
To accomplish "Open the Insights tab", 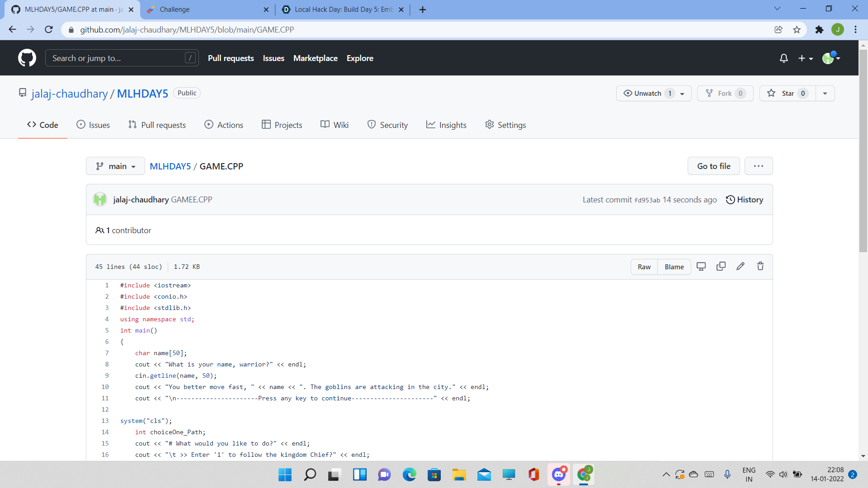I will [x=446, y=125].
